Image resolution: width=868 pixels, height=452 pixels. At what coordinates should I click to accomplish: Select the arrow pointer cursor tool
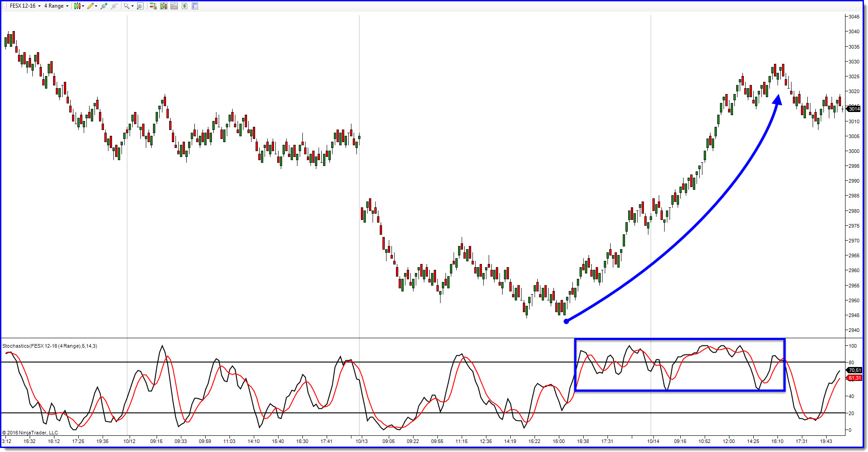[x=127, y=6]
